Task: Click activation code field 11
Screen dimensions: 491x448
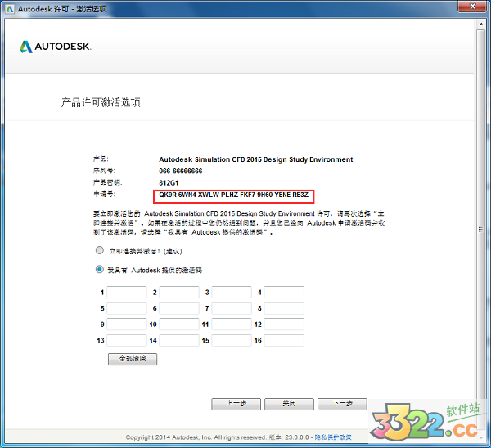Action: 232,324
